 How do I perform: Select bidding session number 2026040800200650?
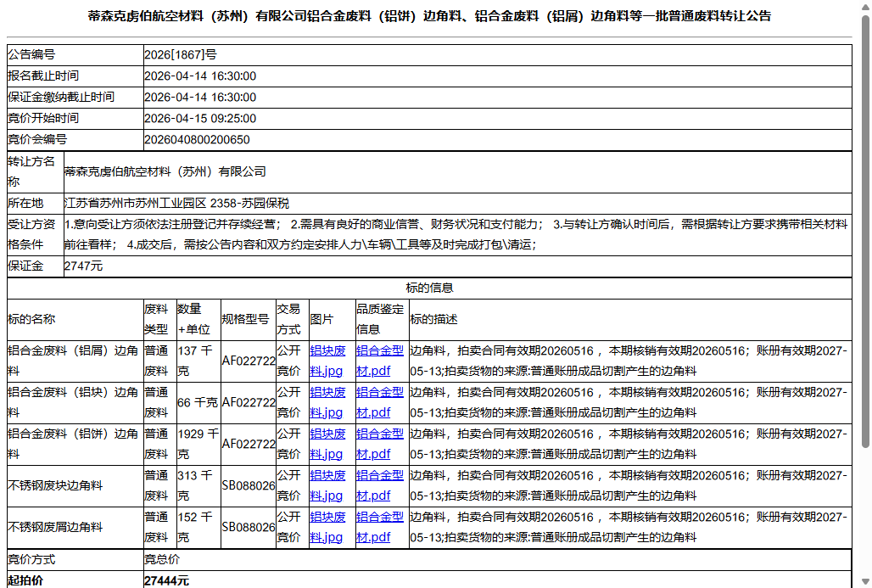click(197, 140)
